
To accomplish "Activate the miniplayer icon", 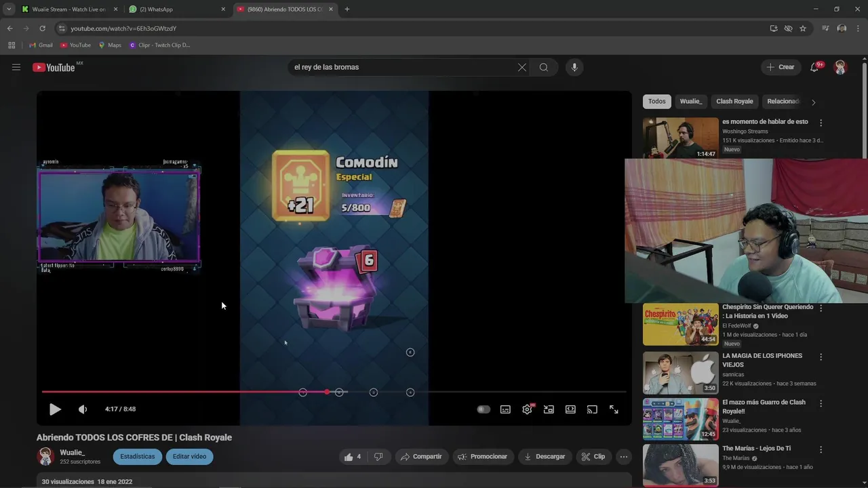I will [x=549, y=409].
